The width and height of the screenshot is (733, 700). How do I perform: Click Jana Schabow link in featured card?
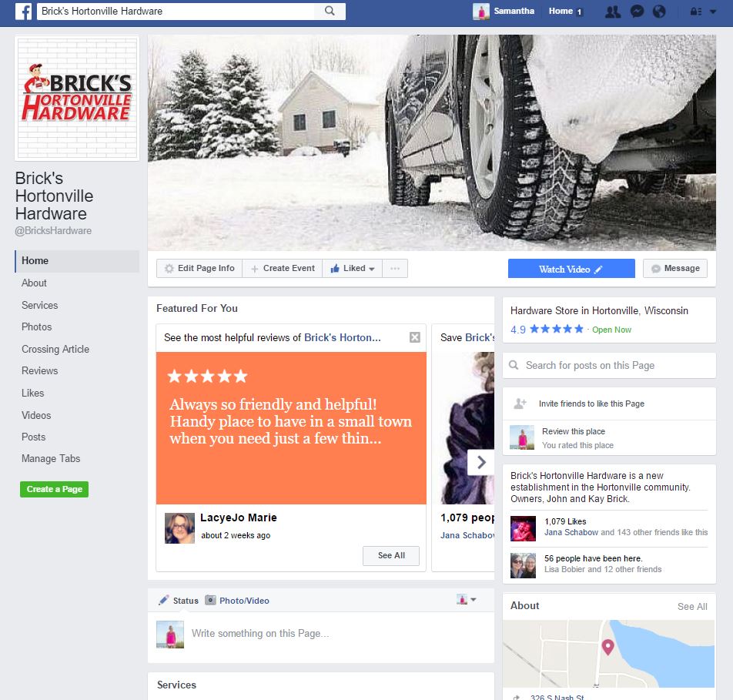pos(467,535)
